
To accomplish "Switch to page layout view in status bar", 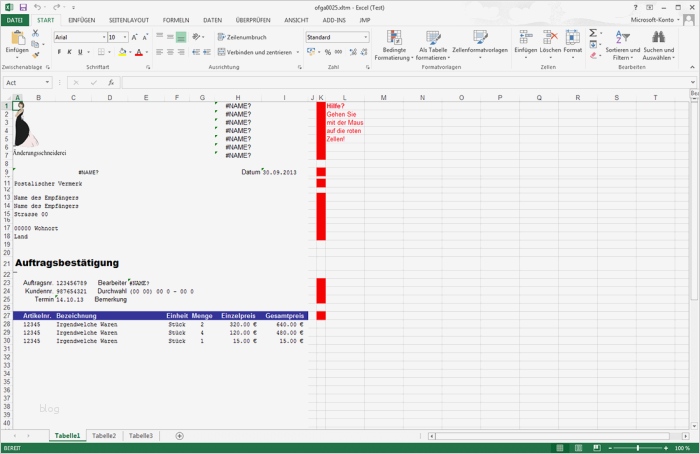I will (x=578, y=448).
